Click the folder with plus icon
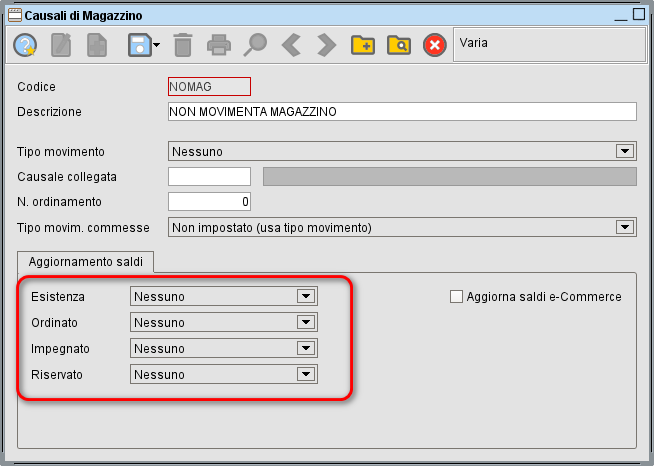The width and height of the screenshot is (654, 466). tap(362, 45)
